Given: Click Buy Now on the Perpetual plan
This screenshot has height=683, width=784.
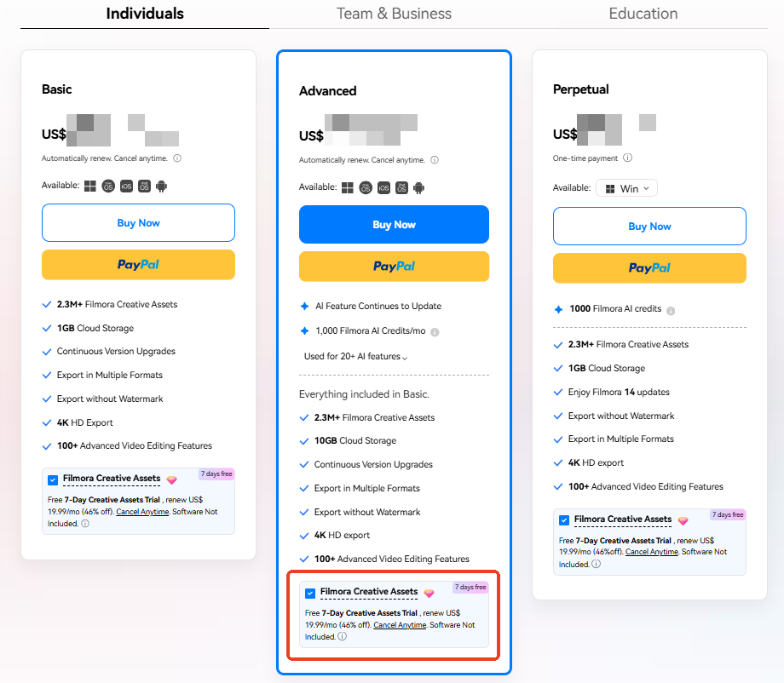Looking at the screenshot, I should point(649,227).
